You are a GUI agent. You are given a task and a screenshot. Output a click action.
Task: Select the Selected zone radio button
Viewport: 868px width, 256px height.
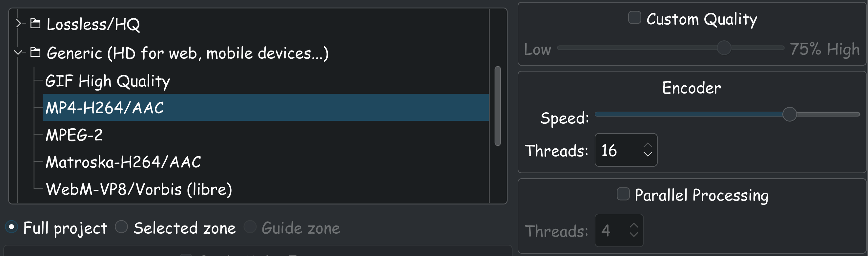121,227
